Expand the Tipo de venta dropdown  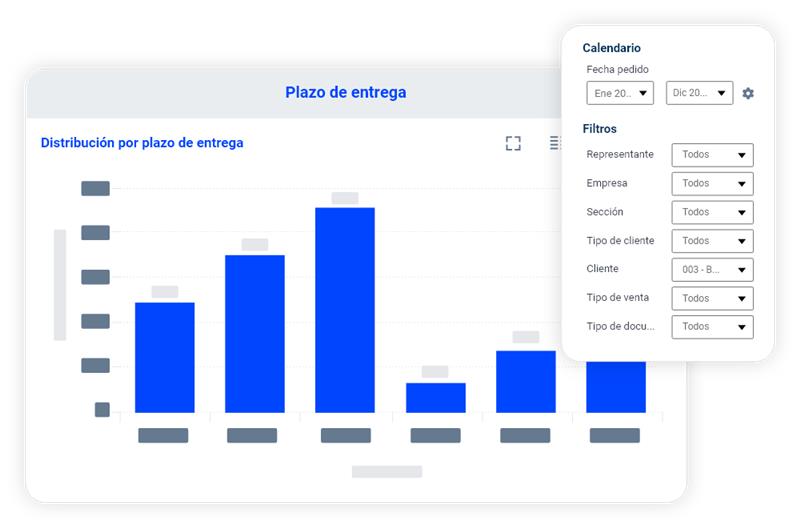[712, 298]
